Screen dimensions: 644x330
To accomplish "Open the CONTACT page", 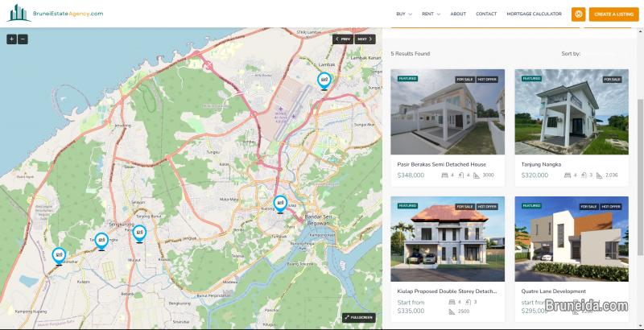I will coord(486,14).
